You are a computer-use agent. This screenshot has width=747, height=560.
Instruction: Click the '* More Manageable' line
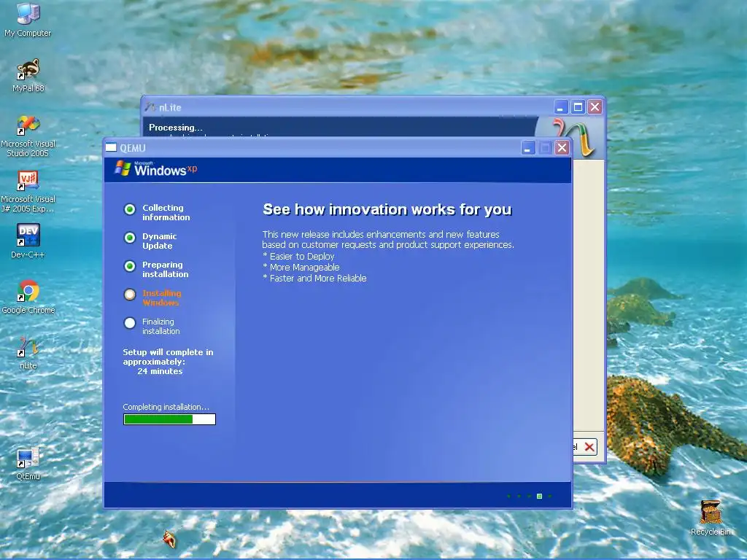point(301,268)
